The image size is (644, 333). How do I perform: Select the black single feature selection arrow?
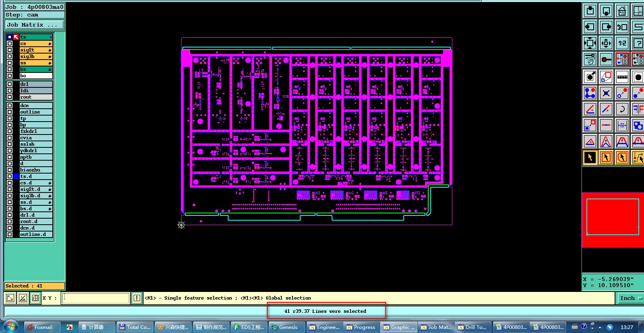[590, 157]
